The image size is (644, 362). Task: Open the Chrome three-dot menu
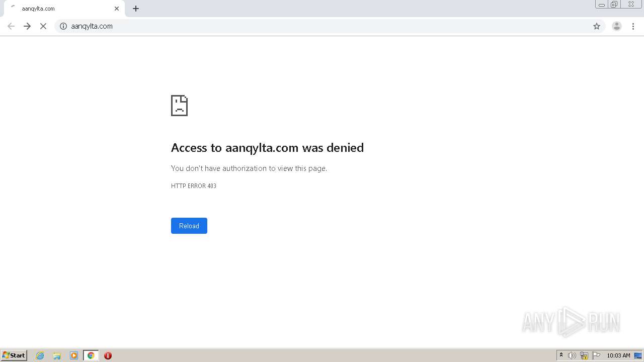[x=633, y=26]
